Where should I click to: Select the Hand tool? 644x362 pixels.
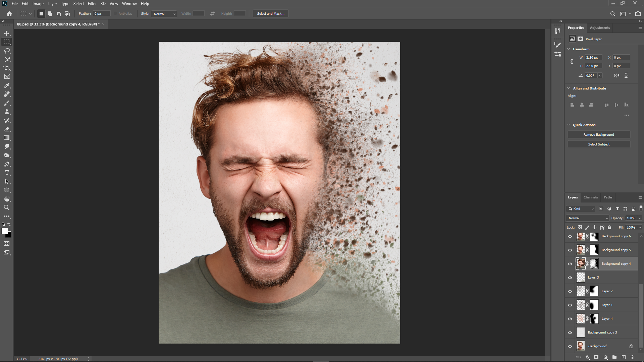(7, 199)
